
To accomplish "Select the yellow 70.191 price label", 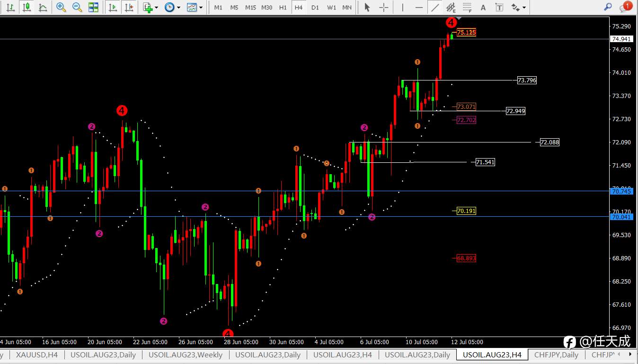I will tap(466, 211).
